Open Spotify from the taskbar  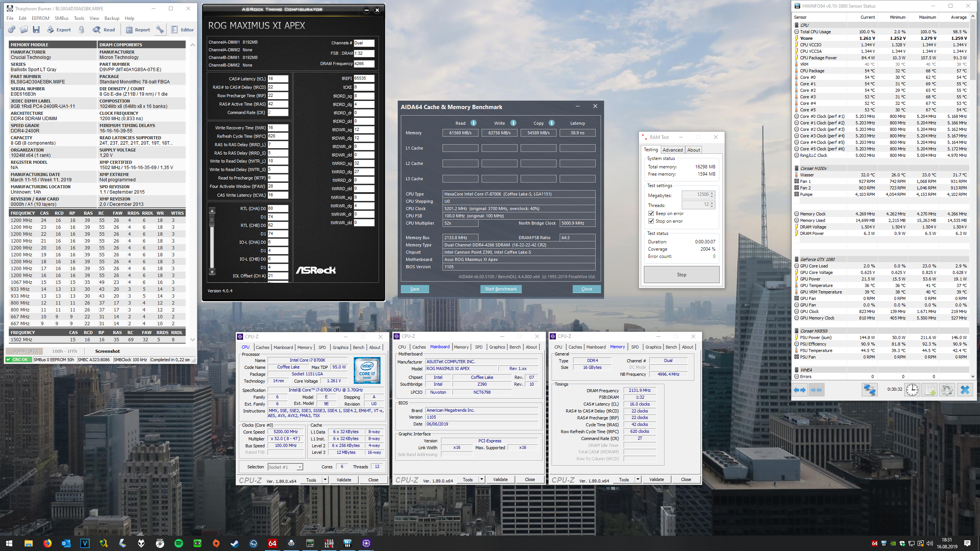[178, 543]
